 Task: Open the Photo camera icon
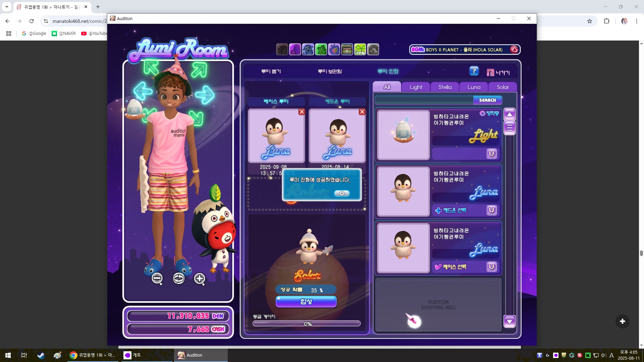point(347,50)
